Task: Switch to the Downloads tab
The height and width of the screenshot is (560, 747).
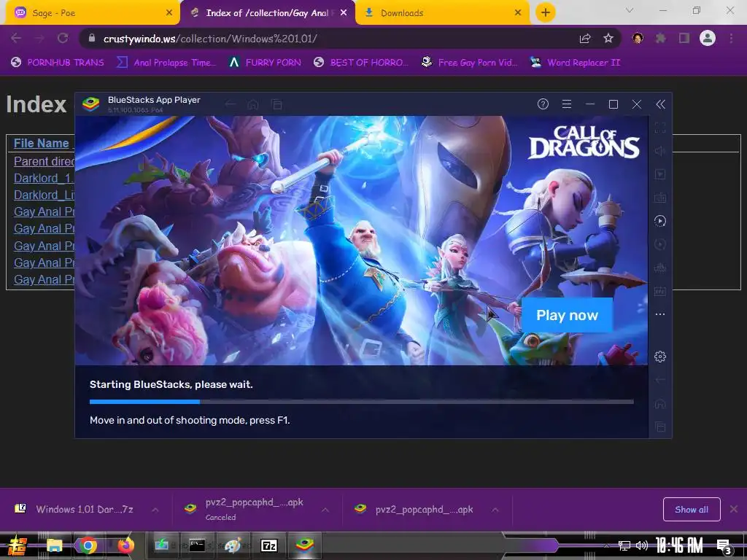Action: pyautogui.click(x=442, y=13)
